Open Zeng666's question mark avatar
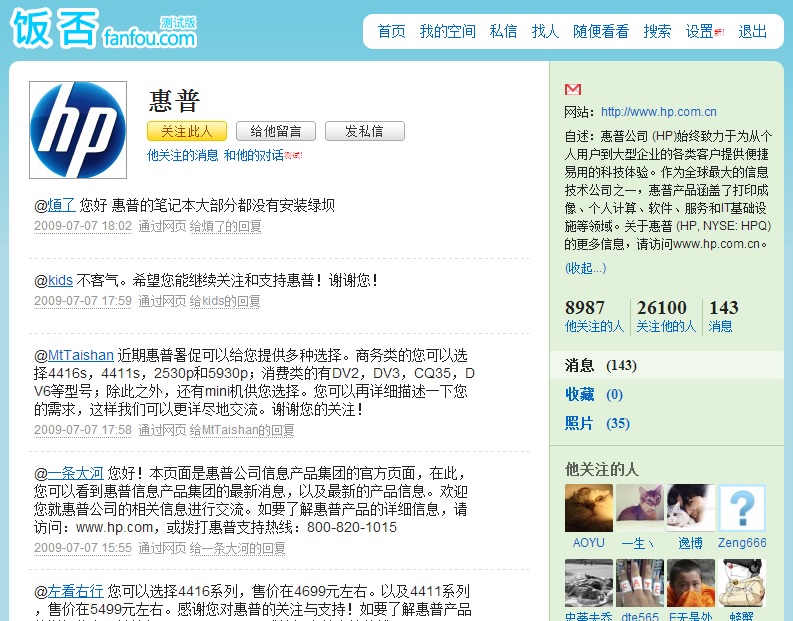 click(x=742, y=508)
